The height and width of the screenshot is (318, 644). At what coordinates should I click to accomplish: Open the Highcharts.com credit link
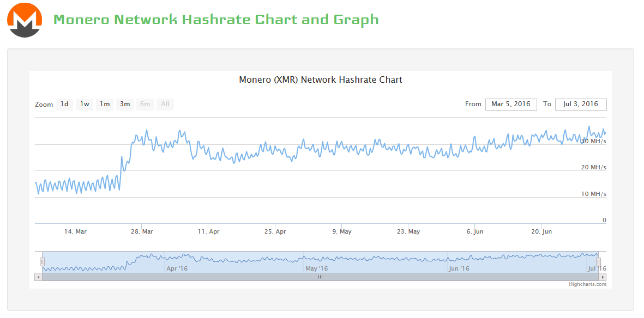(587, 284)
